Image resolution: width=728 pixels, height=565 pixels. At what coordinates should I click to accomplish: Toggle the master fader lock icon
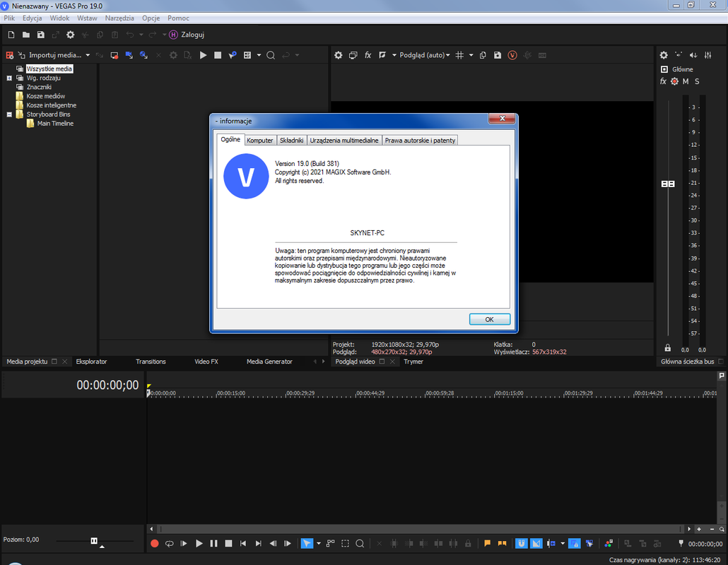click(x=668, y=348)
